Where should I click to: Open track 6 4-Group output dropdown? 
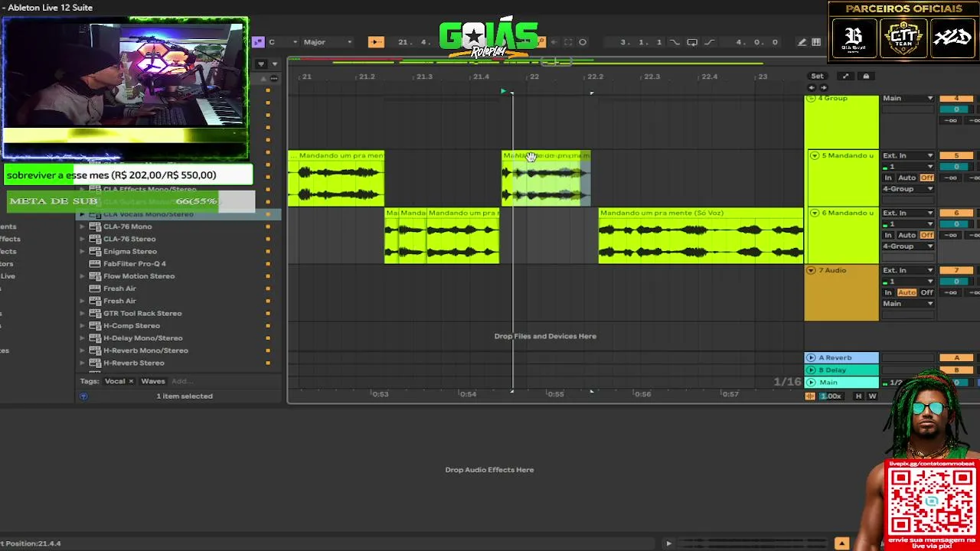908,246
